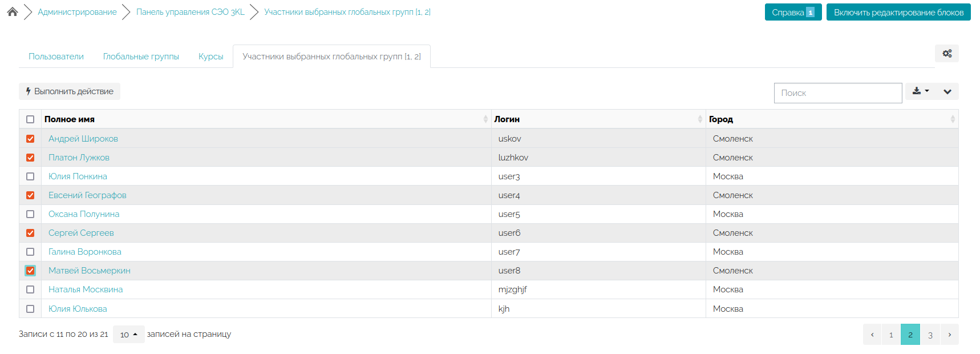Open the export download dropdown

(x=921, y=91)
